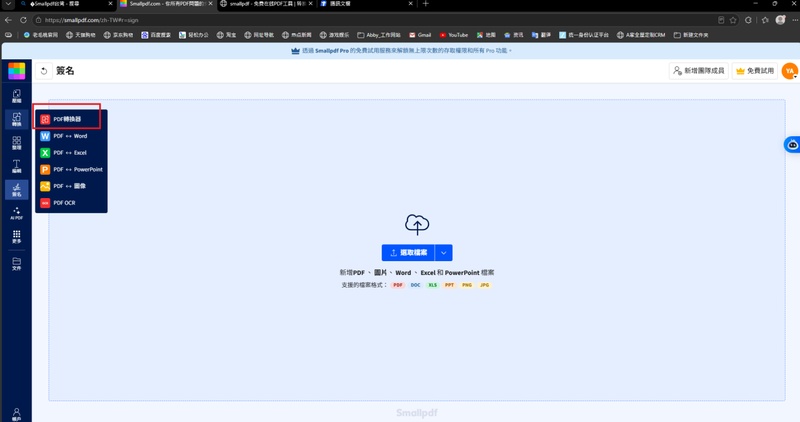Click the DOC format badge
Image resolution: width=800 pixels, height=422 pixels.
point(415,285)
